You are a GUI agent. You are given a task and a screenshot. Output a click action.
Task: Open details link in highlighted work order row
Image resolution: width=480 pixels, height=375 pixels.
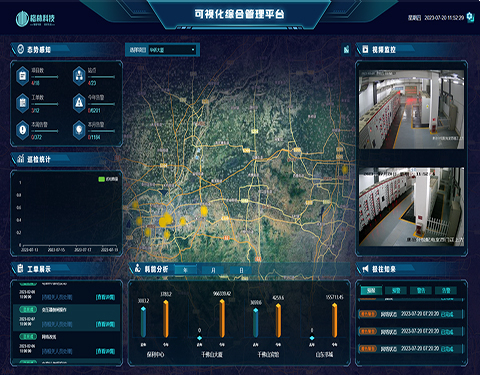(105, 324)
